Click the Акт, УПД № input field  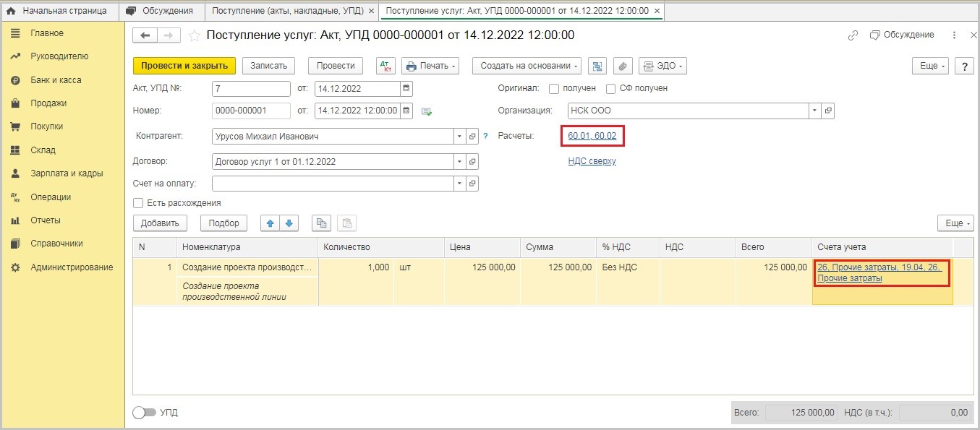251,89
